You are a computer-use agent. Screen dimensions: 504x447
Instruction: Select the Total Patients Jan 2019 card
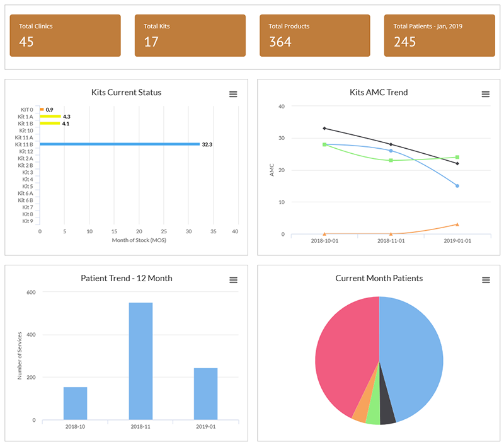439,36
